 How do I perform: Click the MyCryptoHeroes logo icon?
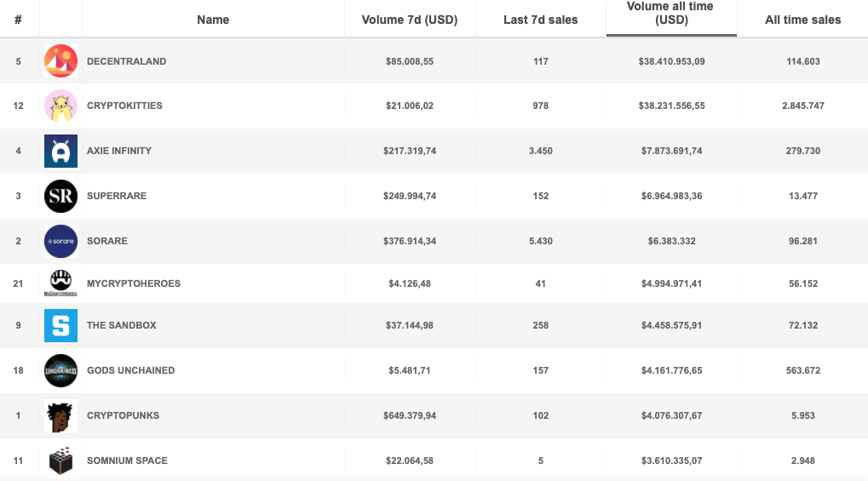(x=60, y=283)
